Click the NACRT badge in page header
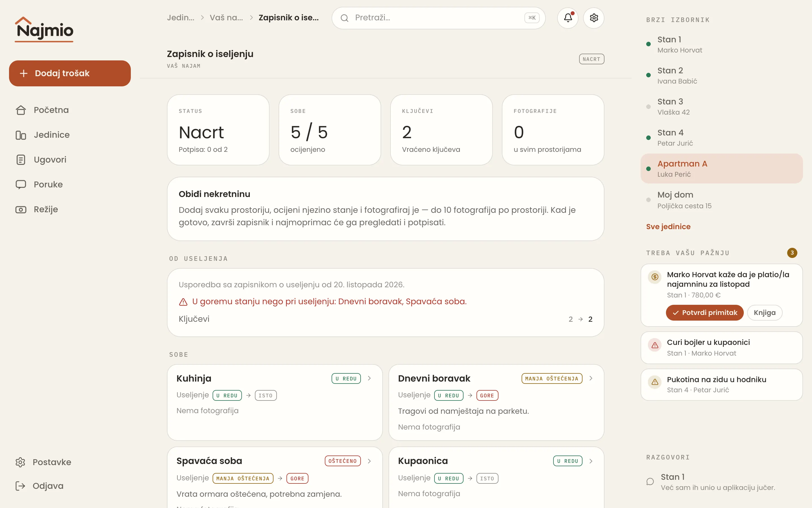 (591, 59)
